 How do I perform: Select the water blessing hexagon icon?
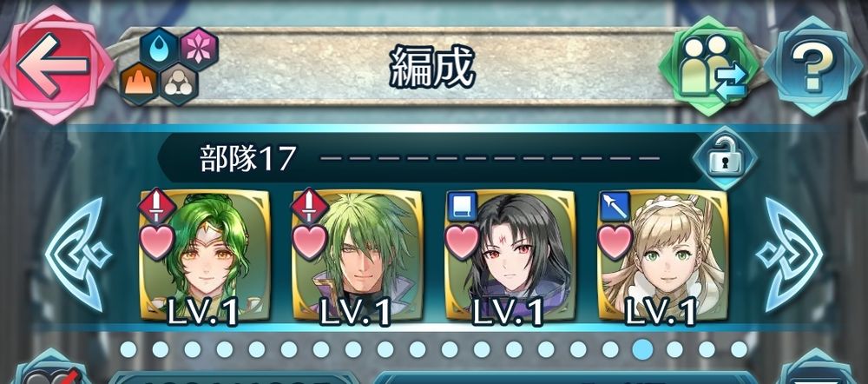[x=159, y=49]
